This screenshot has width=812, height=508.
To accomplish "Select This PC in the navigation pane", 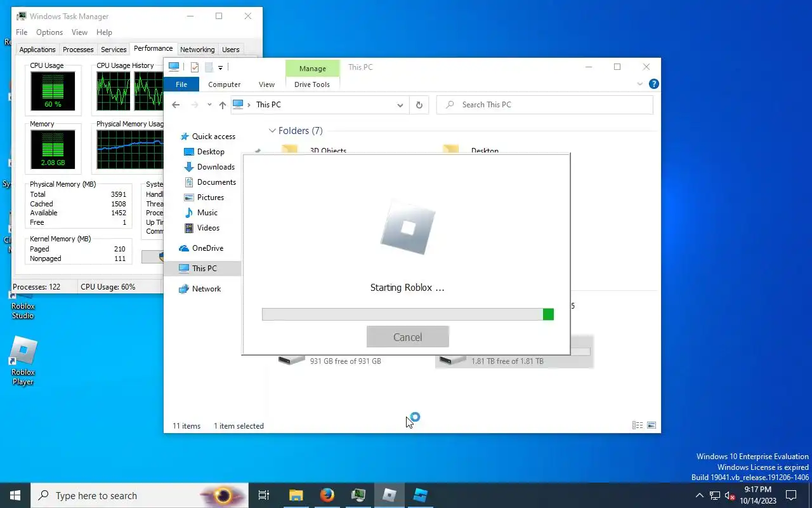I will [202, 269].
